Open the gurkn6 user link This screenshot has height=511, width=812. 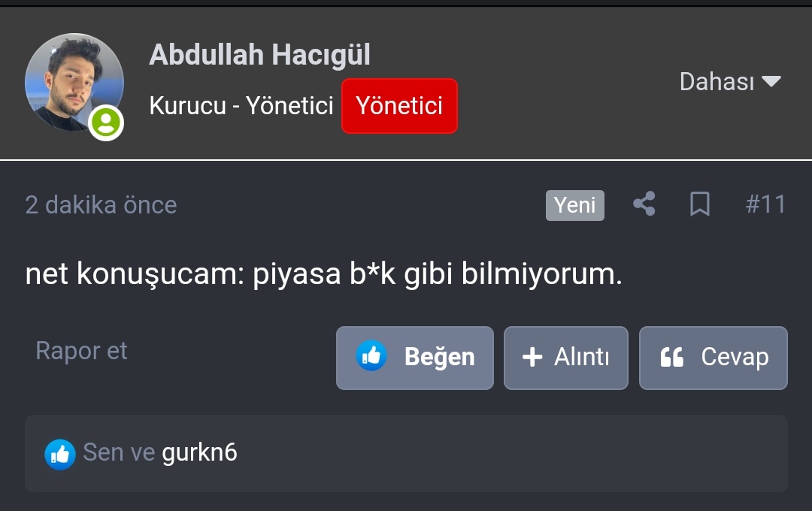point(199,452)
